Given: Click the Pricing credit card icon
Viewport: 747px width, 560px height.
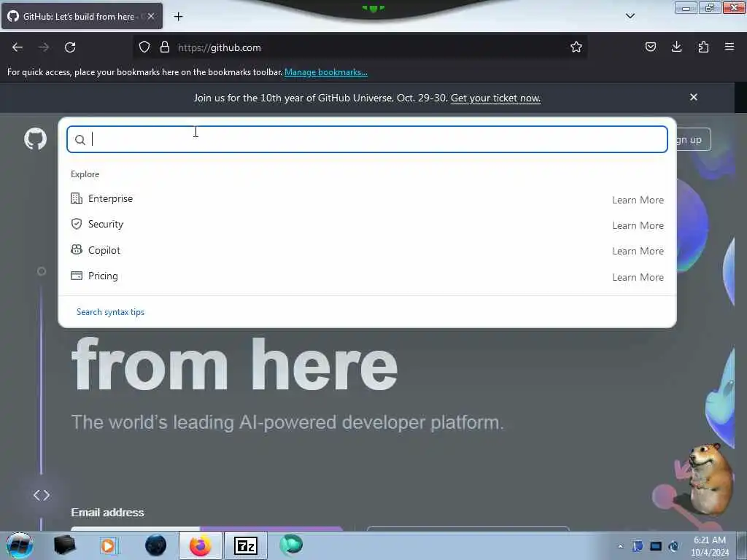Looking at the screenshot, I should coord(76,276).
